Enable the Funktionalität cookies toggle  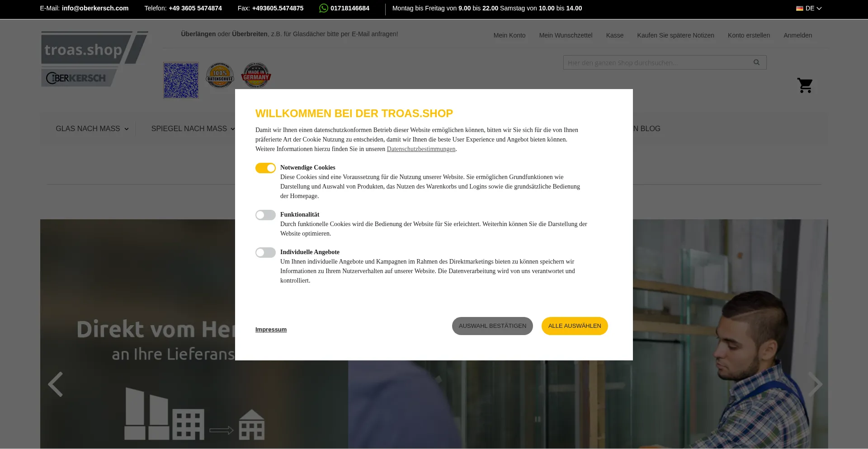[265, 215]
